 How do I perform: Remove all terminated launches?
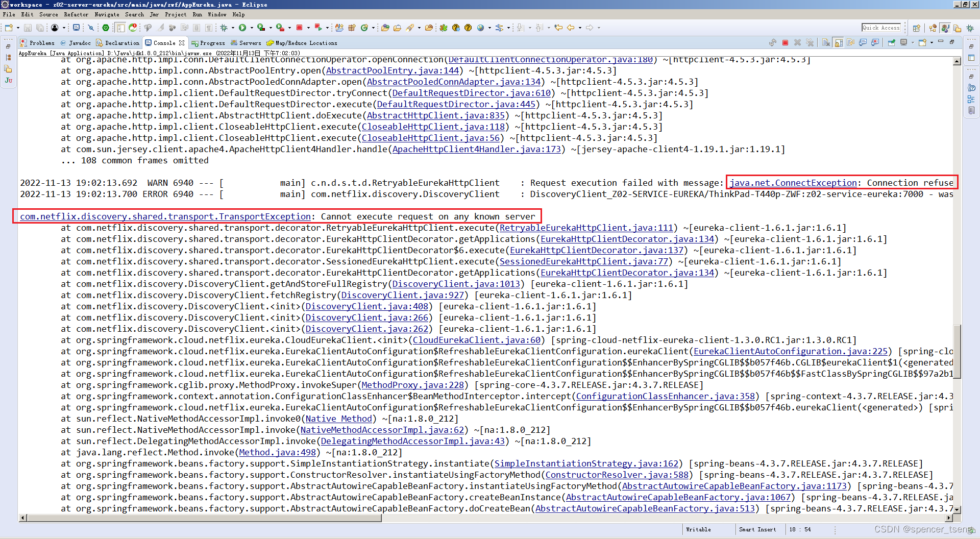810,43
